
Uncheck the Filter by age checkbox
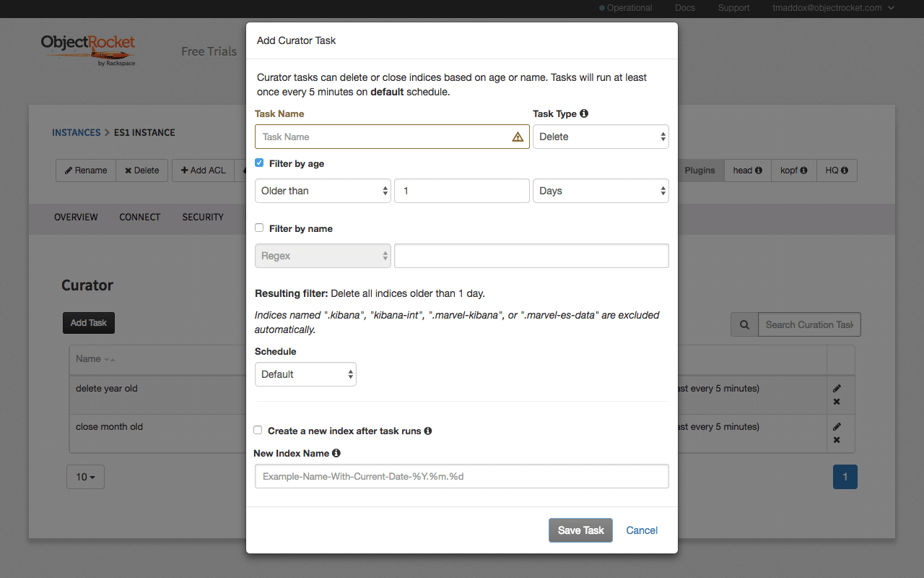pos(259,163)
